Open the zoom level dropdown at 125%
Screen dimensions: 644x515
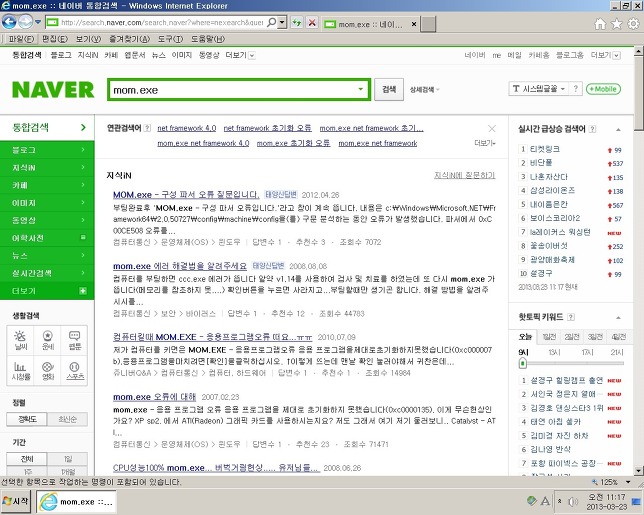628,482
